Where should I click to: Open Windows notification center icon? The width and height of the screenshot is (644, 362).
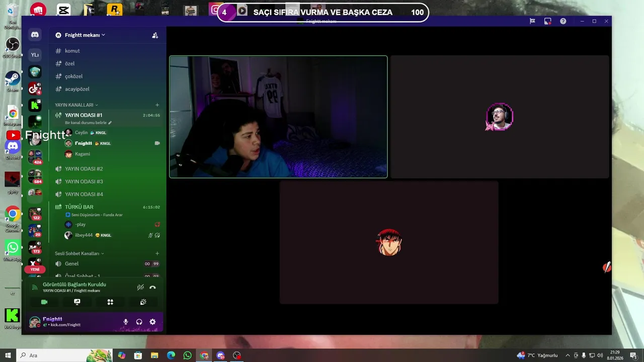(x=633, y=355)
